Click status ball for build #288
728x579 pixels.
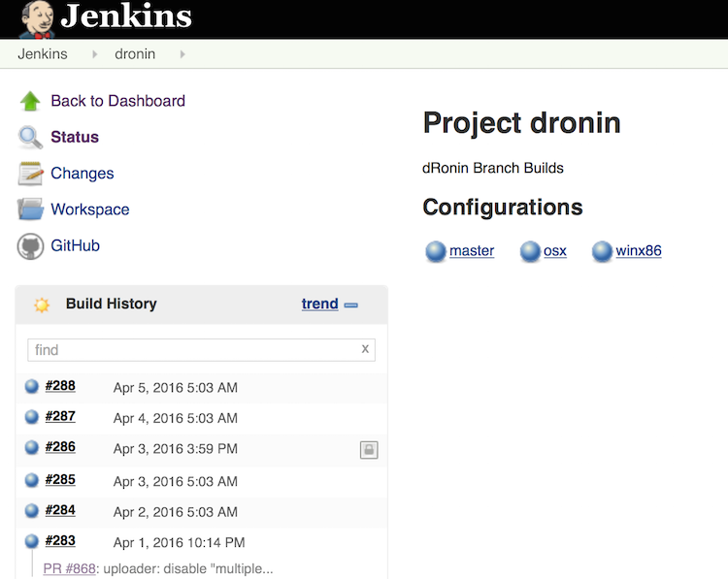32,386
